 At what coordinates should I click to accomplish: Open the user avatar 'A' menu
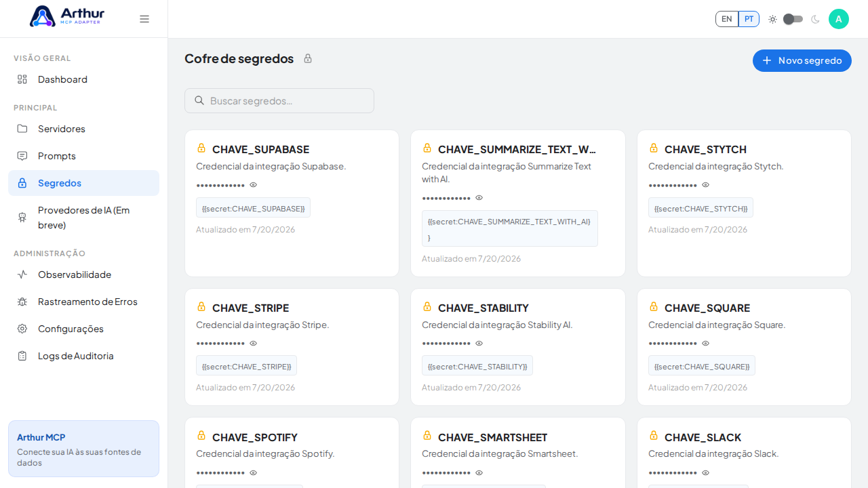[x=839, y=19]
